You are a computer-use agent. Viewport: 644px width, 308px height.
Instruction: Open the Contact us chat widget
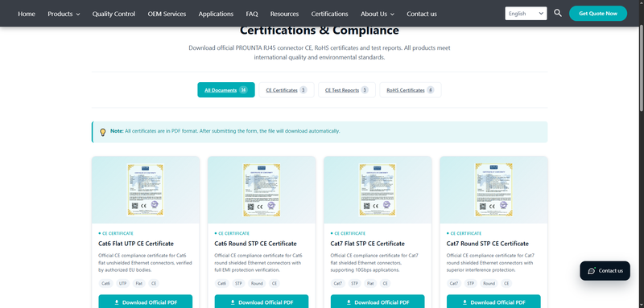pyautogui.click(x=605, y=271)
